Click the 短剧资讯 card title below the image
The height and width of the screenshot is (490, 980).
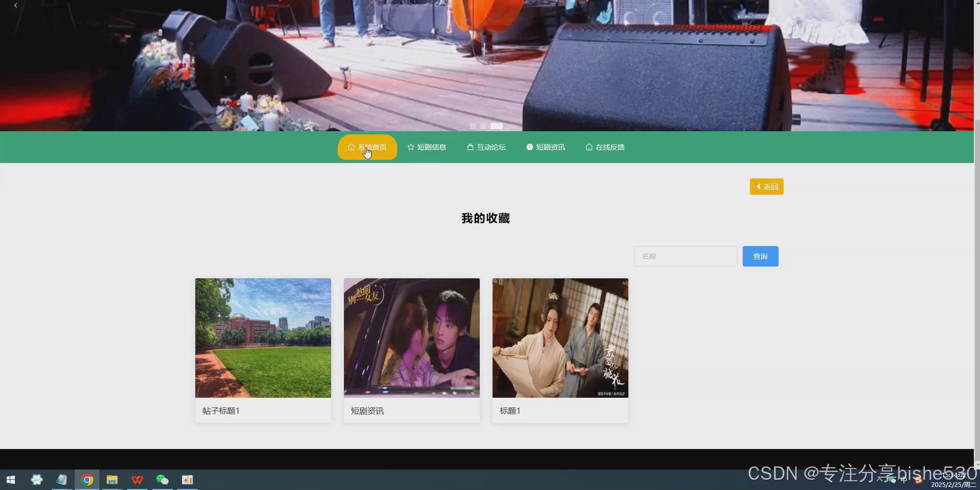point(367,411)
